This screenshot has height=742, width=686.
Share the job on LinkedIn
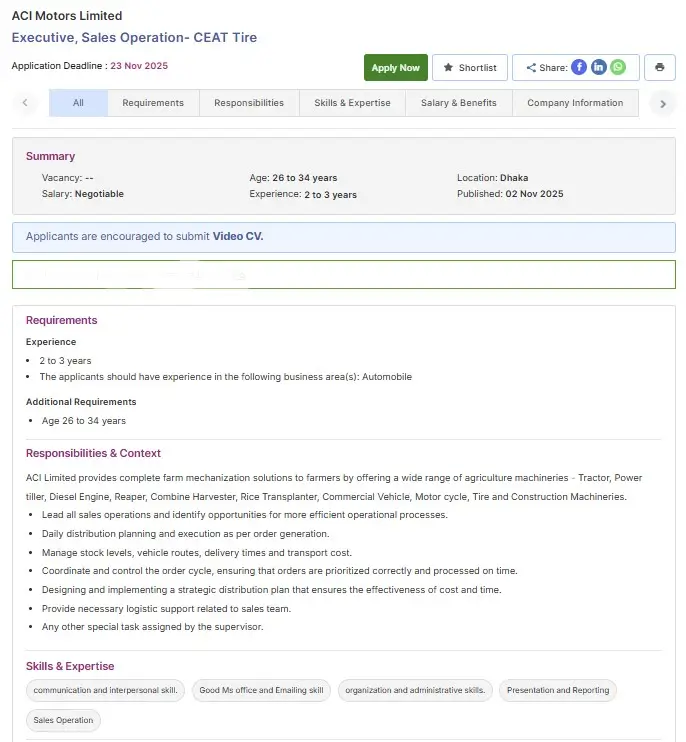[599, 67]
